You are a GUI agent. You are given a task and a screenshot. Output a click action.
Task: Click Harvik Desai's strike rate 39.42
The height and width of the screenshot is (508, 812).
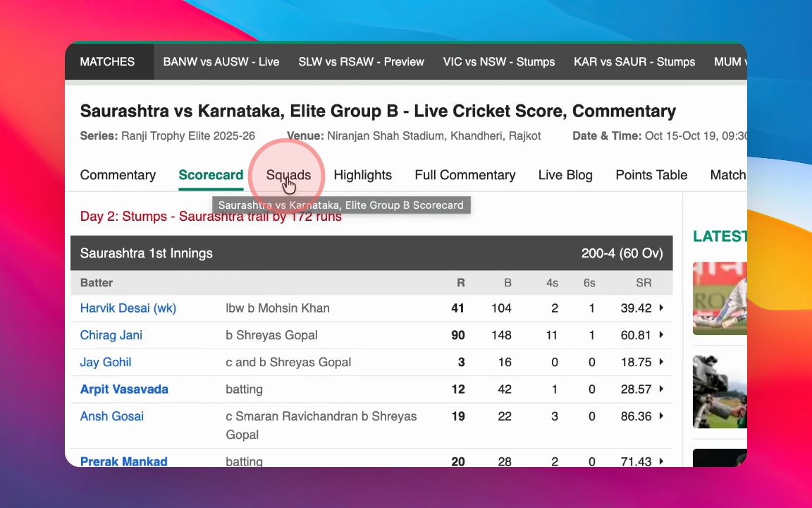tap(636, 308)
